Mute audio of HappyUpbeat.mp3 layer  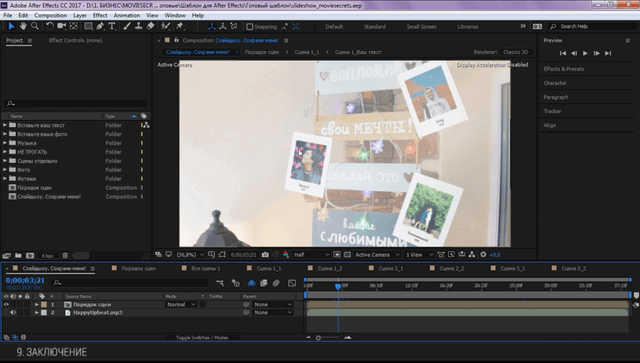pos(13,312)
